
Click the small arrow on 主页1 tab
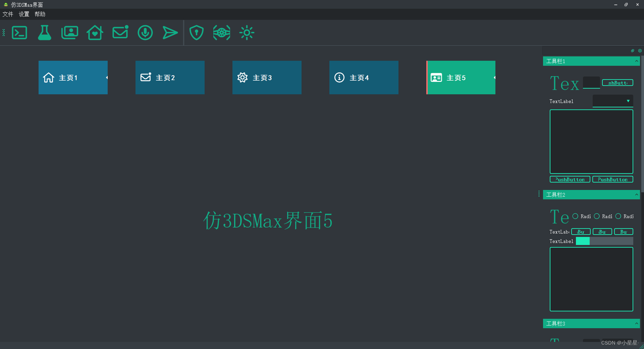pyautogui.click(x=107, y=78)
